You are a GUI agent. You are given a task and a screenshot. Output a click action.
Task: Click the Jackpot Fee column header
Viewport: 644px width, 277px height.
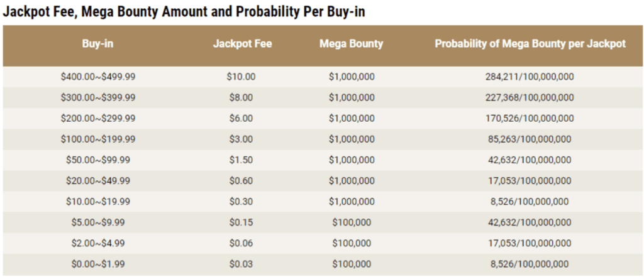click(242, 44)
